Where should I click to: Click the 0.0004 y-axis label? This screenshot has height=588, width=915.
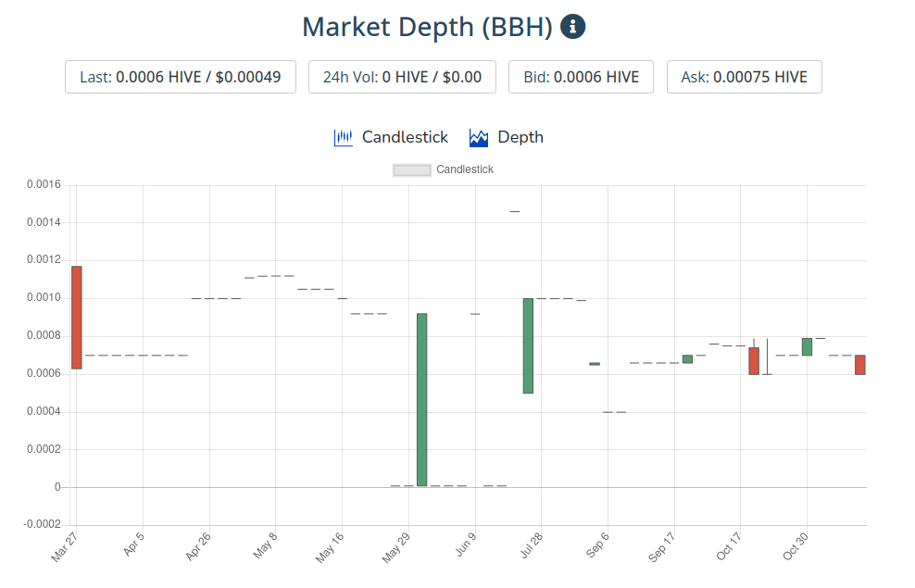point(44,411)
